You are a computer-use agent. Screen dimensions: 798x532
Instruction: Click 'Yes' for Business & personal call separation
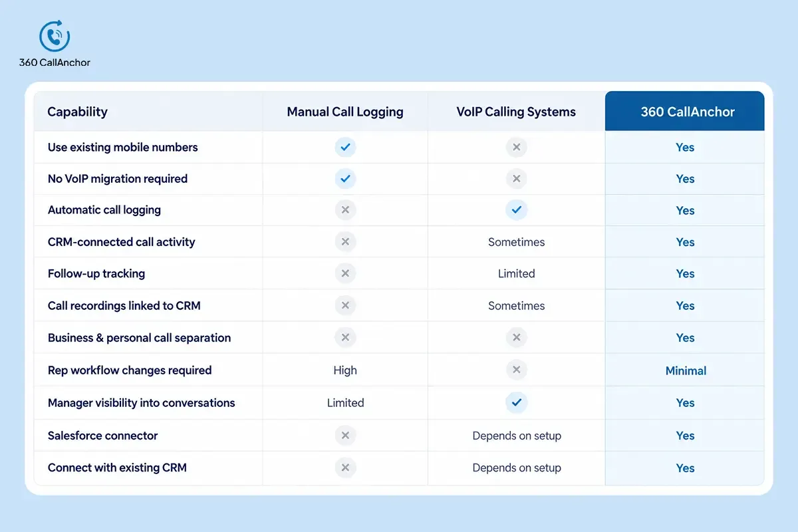685,338
